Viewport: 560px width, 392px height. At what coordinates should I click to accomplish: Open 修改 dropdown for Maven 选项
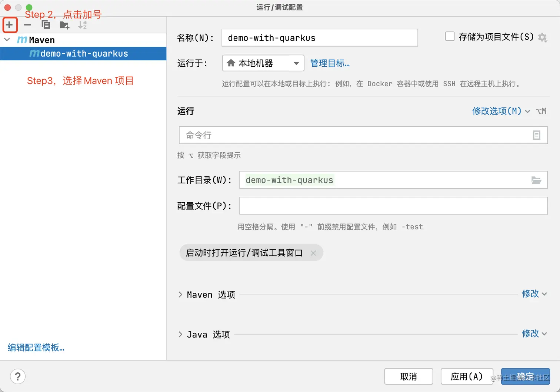pos(534,294)
